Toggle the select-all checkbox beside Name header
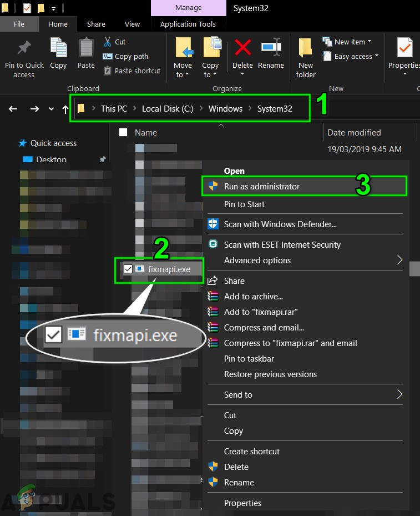The image size is (420, 516). point(123,132)
